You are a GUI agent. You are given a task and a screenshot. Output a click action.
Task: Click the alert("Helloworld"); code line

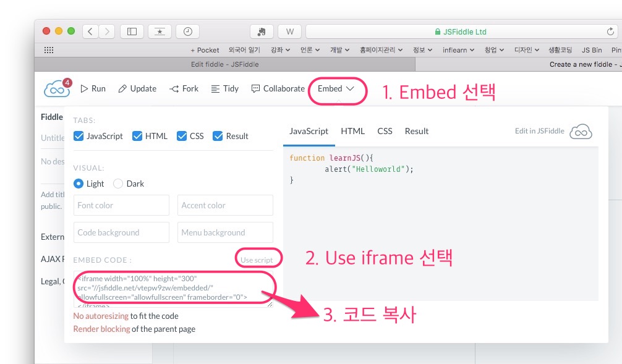[x=369, y=169]
